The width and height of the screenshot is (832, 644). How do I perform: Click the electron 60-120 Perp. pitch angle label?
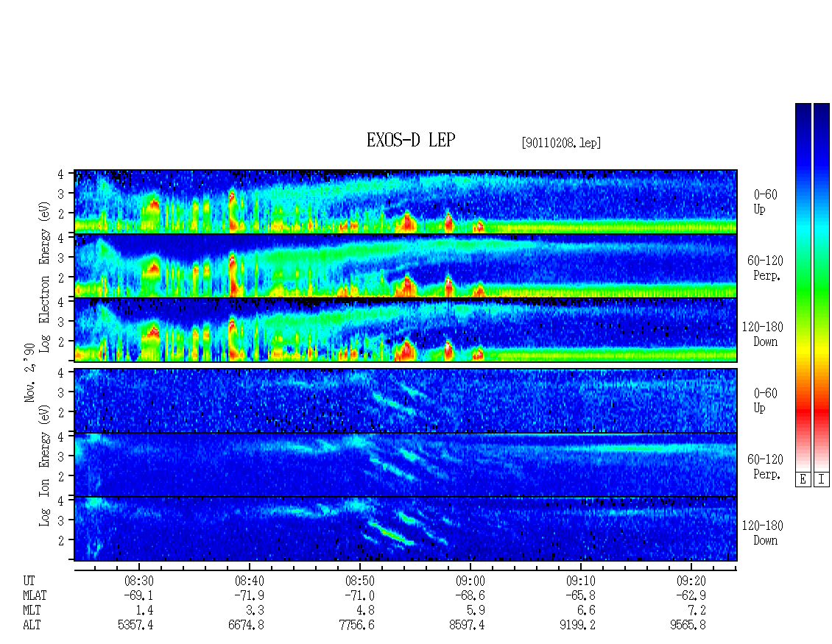pos(765,268)
